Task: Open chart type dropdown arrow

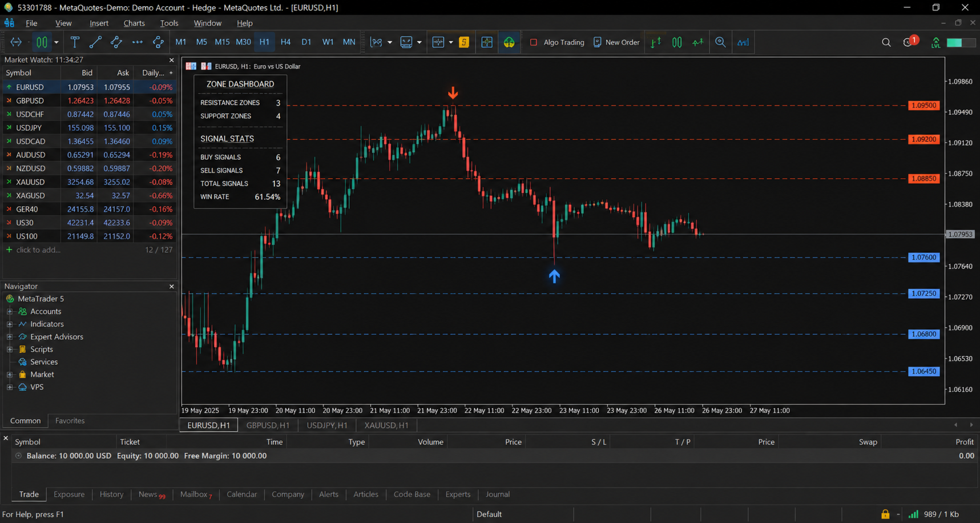Action: coord(56,42)
